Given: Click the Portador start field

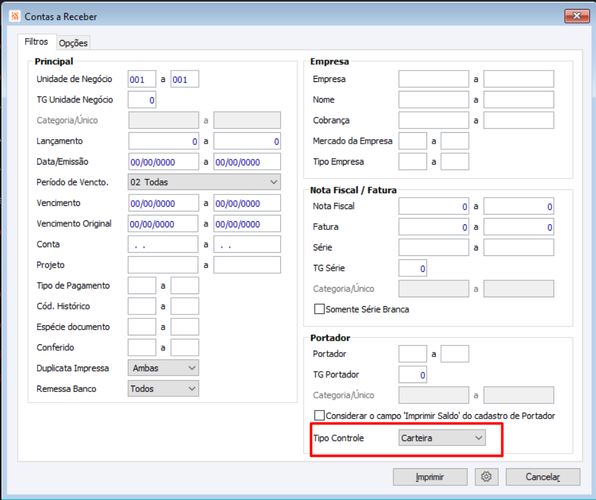Looking at the screenshot, I should [412, 354].
